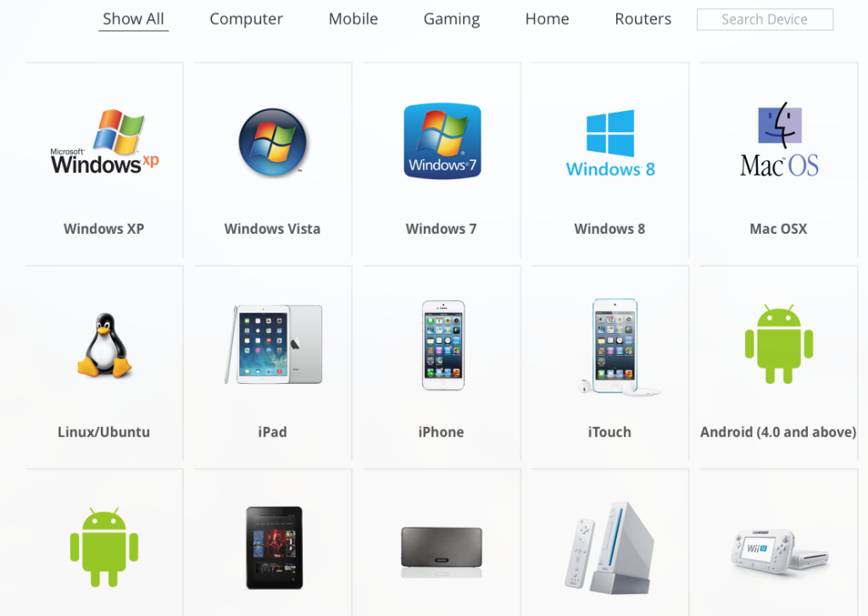The image size is (868, 616).
Task: Open the Windows 7 logo tile
Action: pos(442,142)
